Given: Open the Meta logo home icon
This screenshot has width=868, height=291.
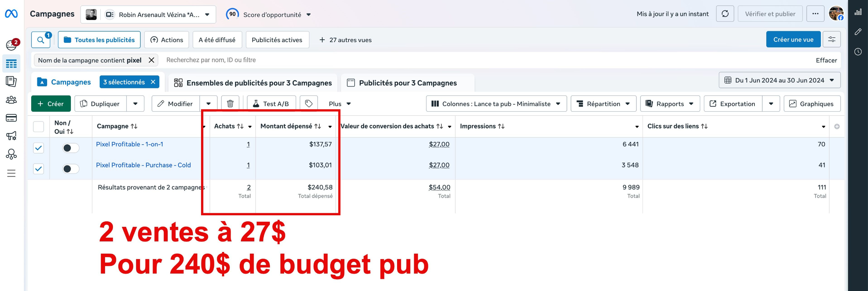Looking at the screenshot, I should pos(11,14).
